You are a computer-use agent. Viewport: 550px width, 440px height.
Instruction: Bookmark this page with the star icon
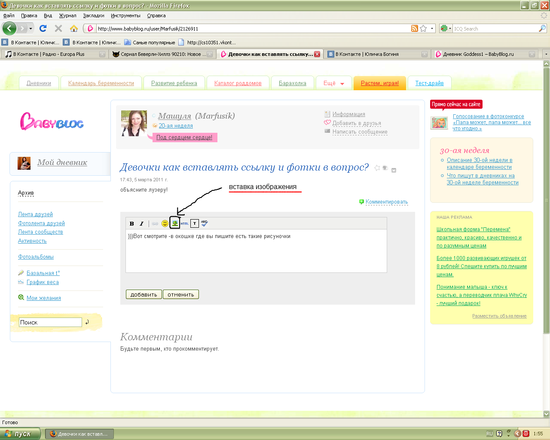pyautogui.click(x=423, y=28)
